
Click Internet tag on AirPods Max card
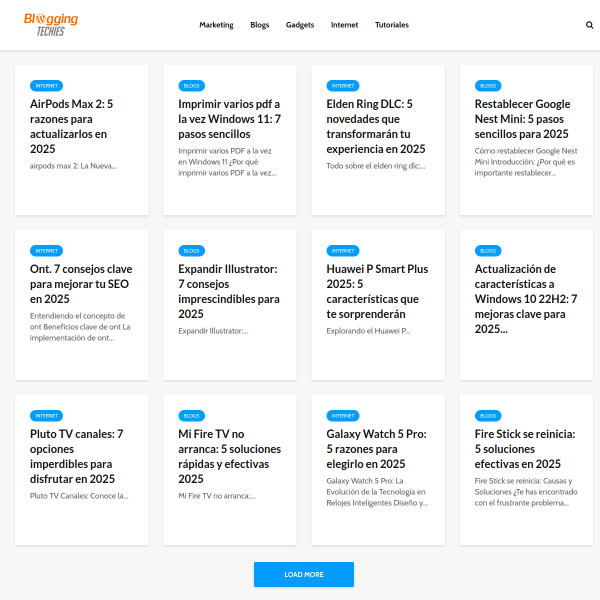[46, 86]
